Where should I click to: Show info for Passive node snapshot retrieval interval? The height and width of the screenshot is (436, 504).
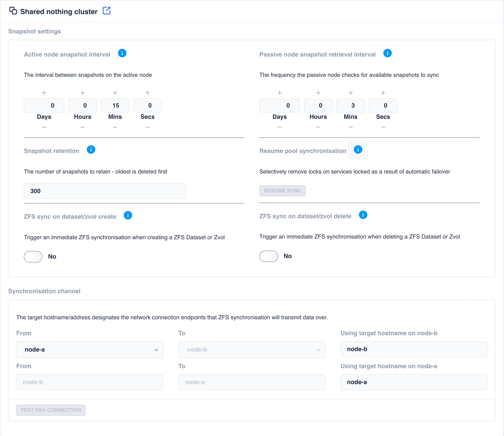[388, 53]
